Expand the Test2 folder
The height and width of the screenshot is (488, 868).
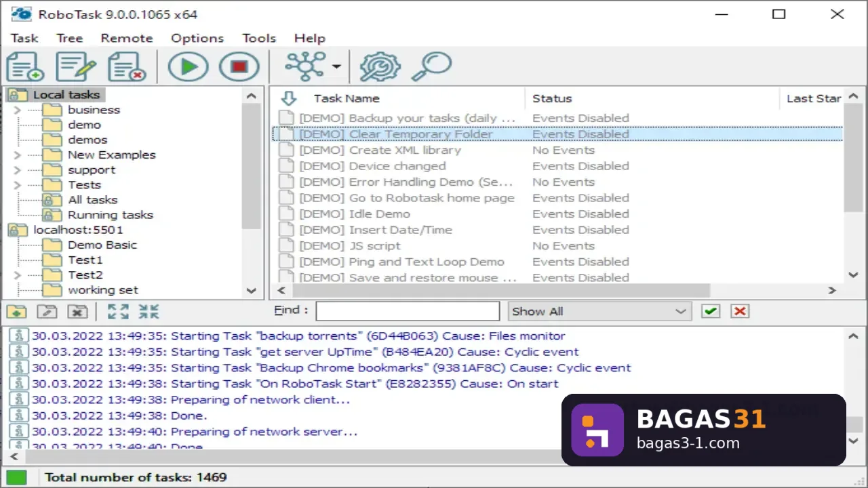18,274
